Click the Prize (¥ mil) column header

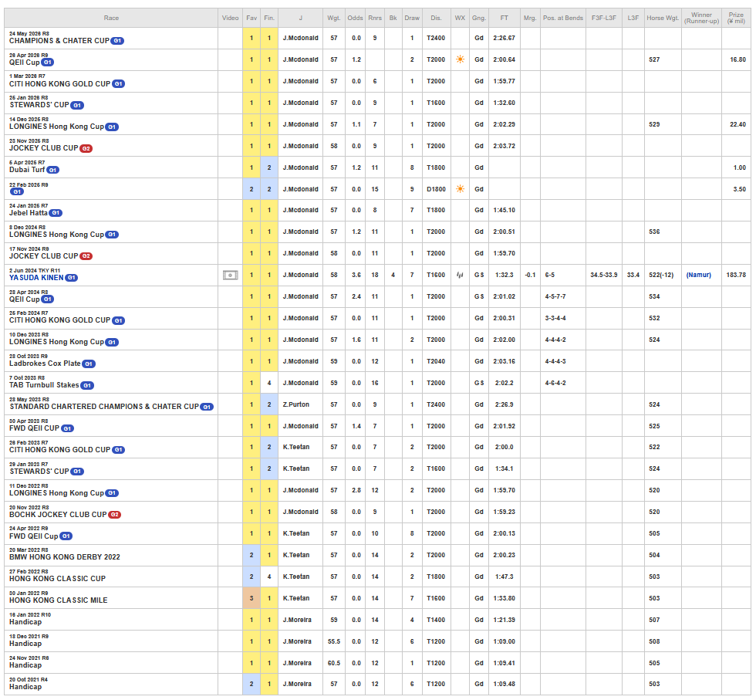click(x=736, y=18)
